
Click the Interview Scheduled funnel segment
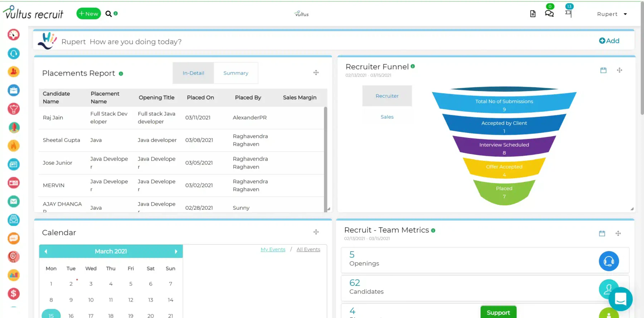[x=504, y=146]
